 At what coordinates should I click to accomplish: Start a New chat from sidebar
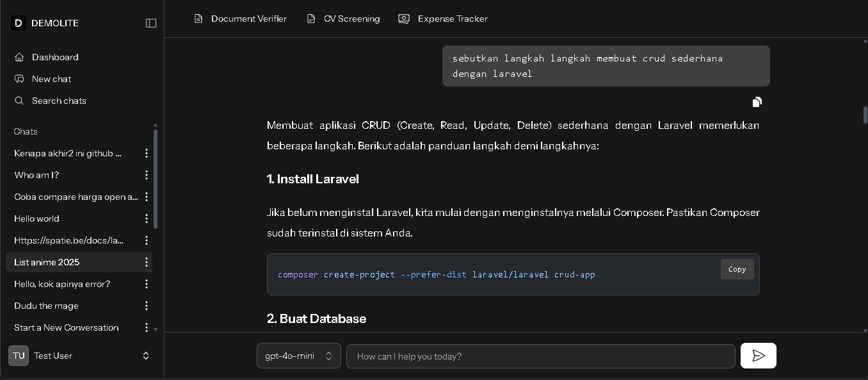(51, 79)
